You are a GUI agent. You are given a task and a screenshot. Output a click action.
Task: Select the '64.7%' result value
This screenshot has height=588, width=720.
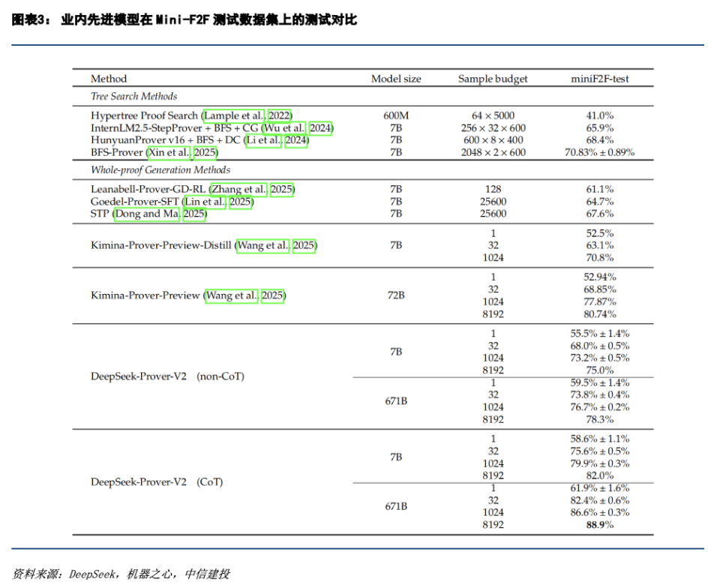point(600,202)
